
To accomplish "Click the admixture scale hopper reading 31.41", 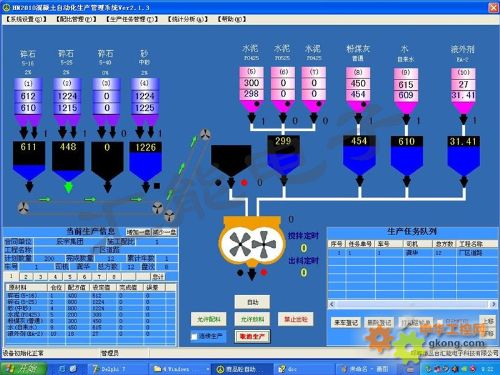I will 464,155.
